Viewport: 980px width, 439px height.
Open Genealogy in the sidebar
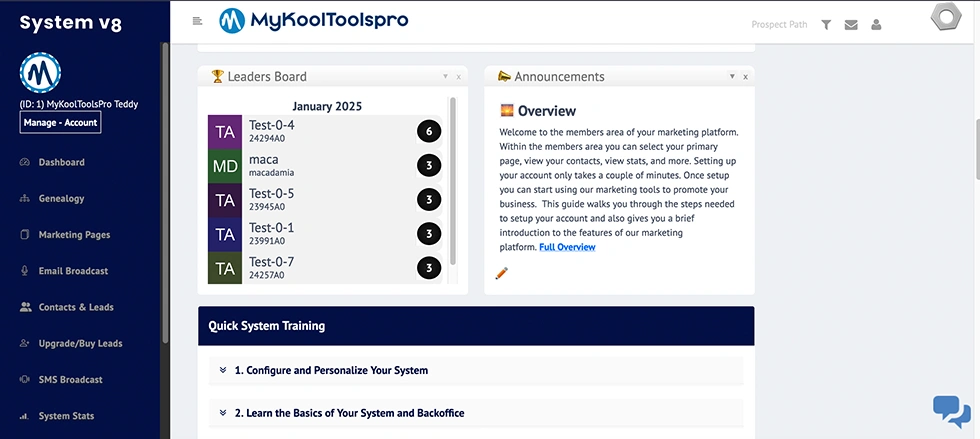(61, 198)
